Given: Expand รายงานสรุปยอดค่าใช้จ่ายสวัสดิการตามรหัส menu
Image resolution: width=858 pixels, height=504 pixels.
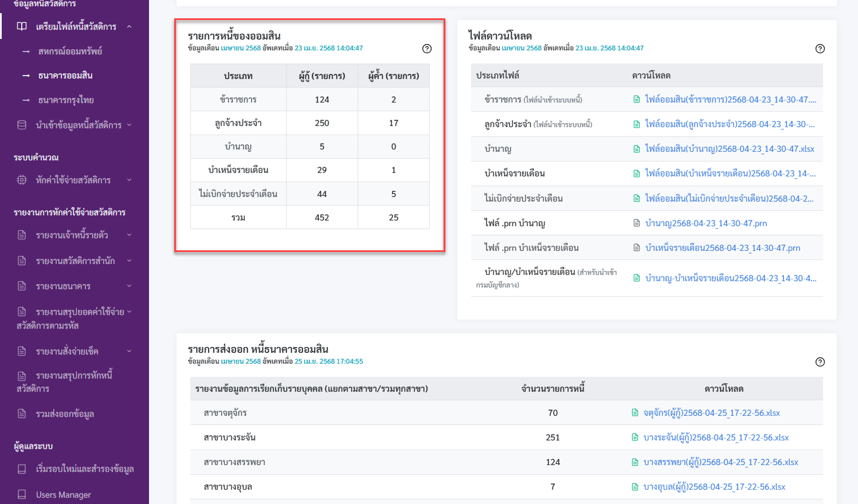Looking at the screenshot, I should (x=129, y=312).
